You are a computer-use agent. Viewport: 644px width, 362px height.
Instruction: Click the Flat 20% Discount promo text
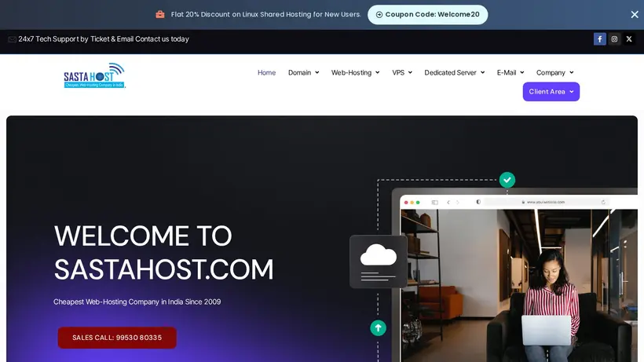(x=265, y=14)
